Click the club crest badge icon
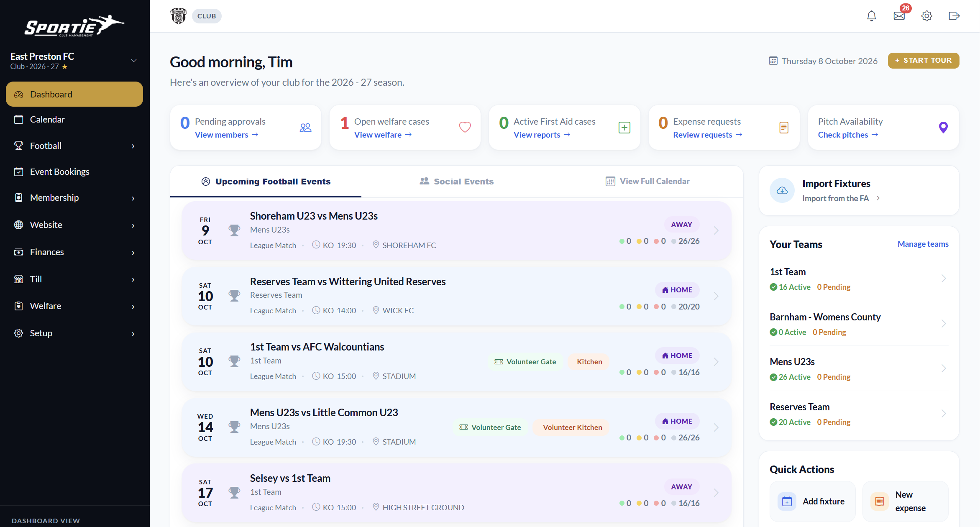Image resolution: width=980 pixels, height=527 pixels. 179,16
